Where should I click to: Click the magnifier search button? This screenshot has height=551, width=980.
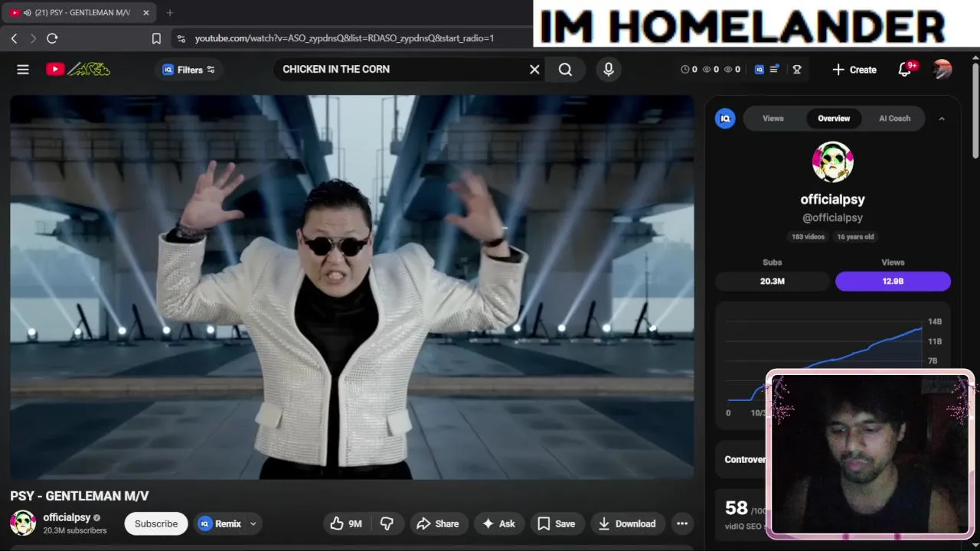point(565,70)
